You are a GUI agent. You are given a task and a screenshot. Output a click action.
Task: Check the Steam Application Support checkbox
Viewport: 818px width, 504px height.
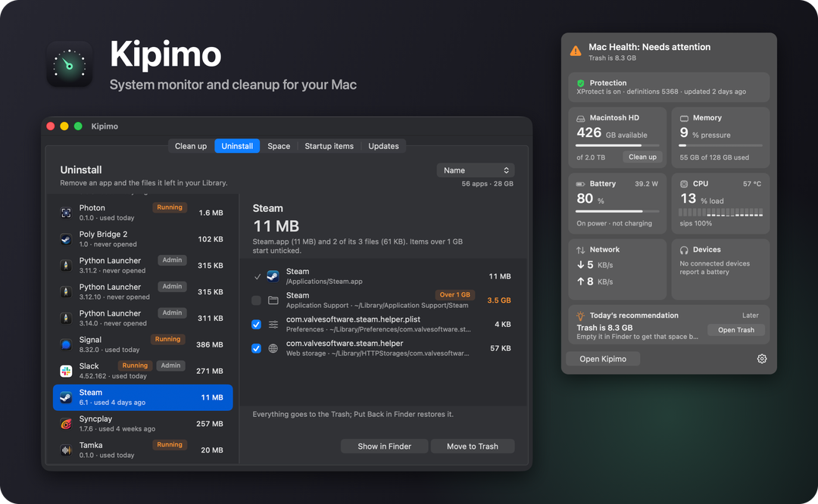(x=256, y=300)
